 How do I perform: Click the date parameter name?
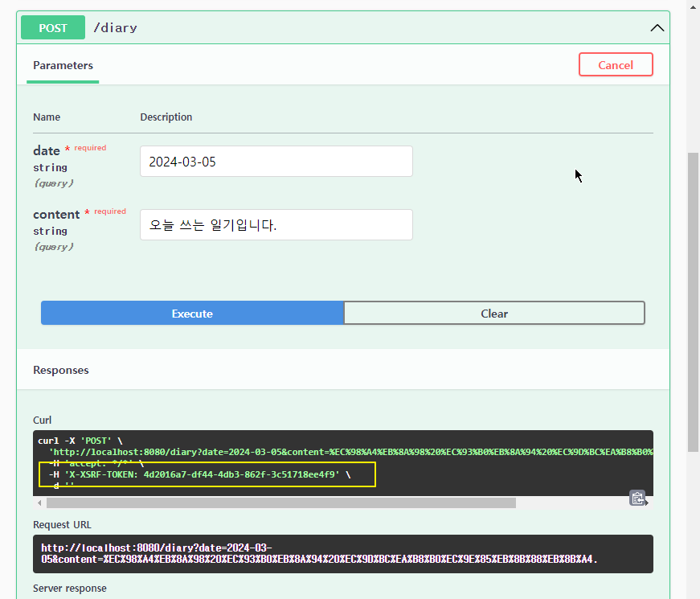pyautogui.click(x=47, y=150)
